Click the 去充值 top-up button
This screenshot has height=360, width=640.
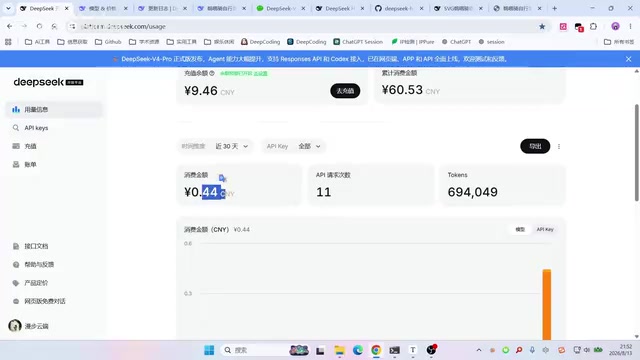coord(345,91)
